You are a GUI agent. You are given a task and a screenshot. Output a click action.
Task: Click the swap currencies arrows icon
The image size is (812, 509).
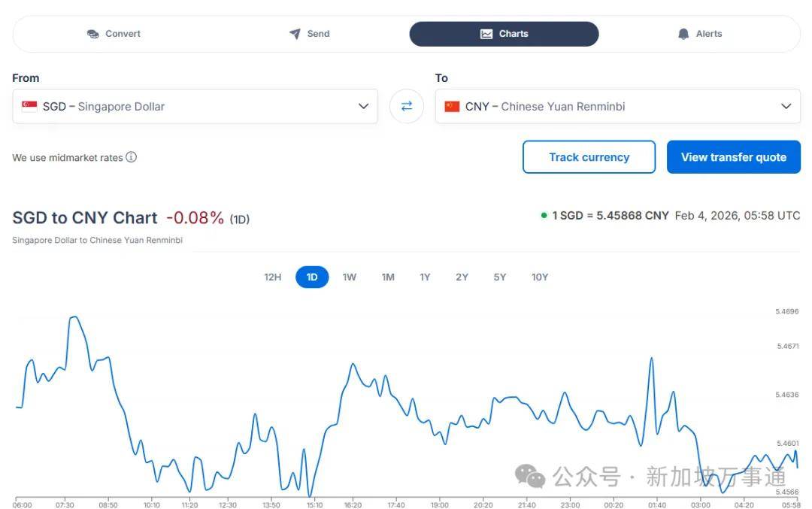click(x=407, y=106)
